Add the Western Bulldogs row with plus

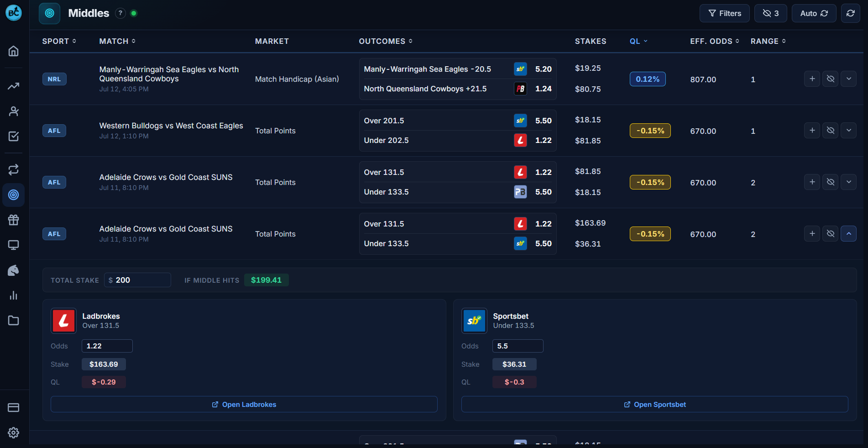(812, 131)
